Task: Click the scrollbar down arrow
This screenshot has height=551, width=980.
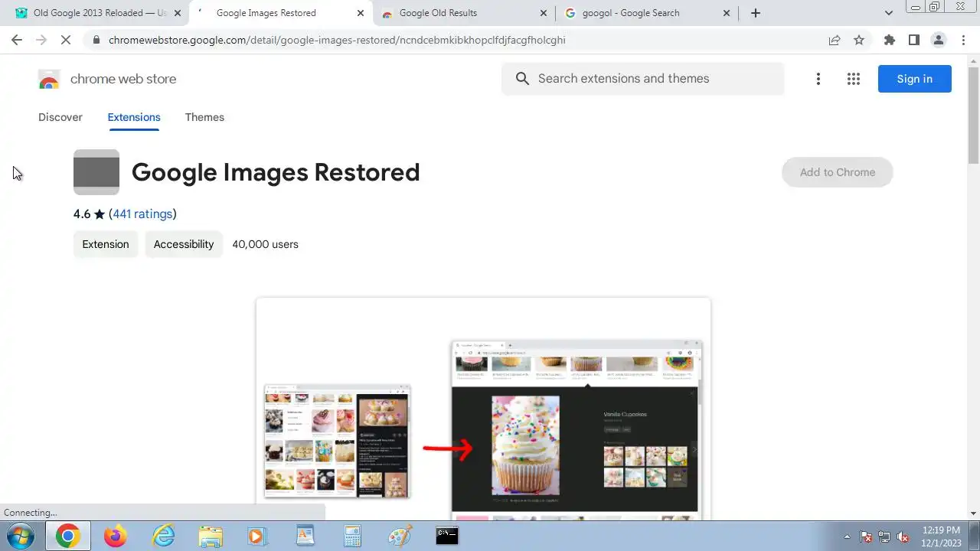Action: click(973, 514)
